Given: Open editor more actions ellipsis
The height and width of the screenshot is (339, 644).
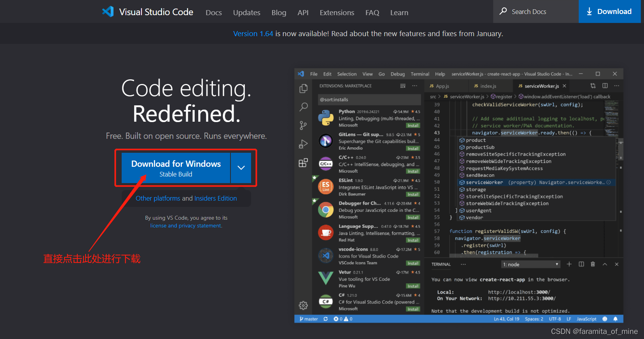Looking at the screenshot, I should pyautogui.click(x=616, y=86).
